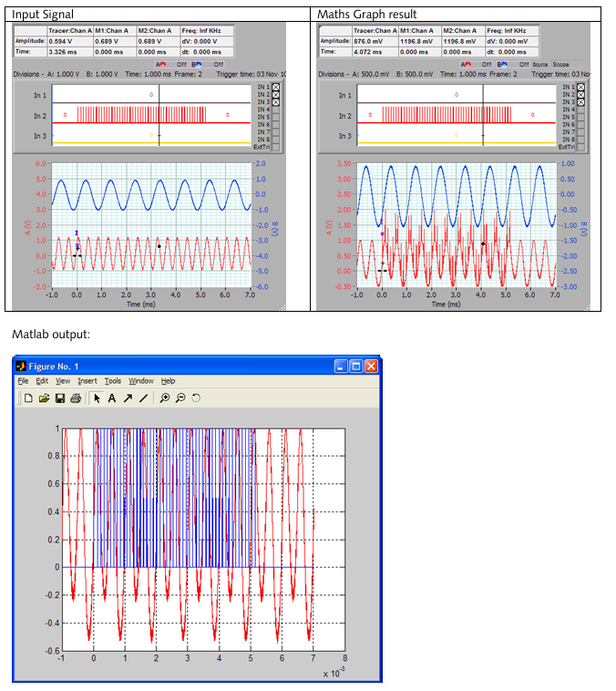Choose the Insert Text 'A' tool

pyautogui.click(x=112, y=398)
